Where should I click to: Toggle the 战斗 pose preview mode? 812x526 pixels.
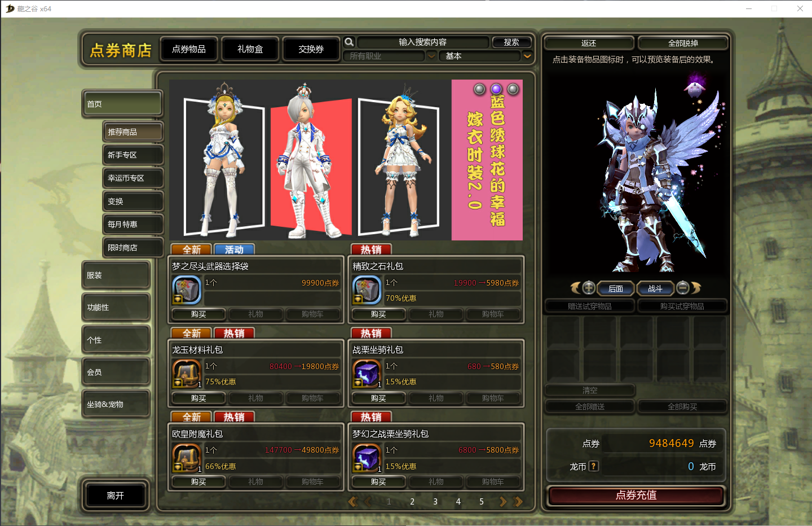[655, 288]
